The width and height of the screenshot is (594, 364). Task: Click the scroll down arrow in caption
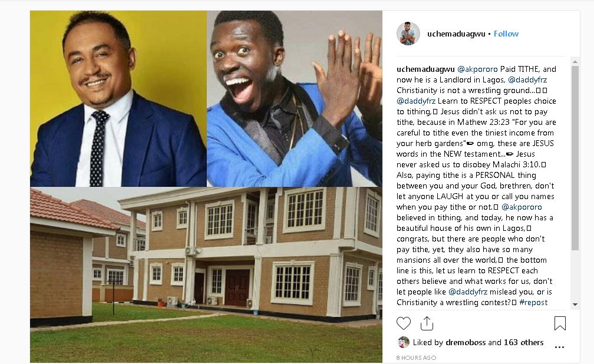[575, 305]
